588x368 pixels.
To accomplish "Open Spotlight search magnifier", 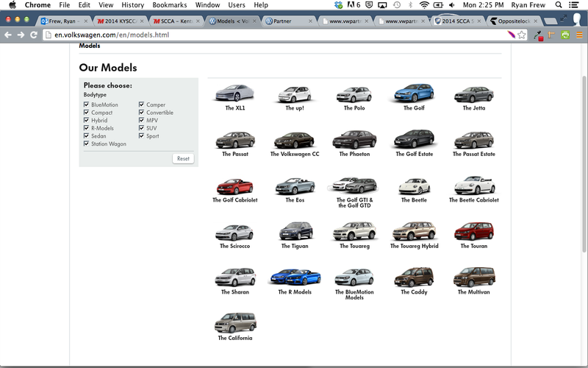I will [x=559, y=5].
